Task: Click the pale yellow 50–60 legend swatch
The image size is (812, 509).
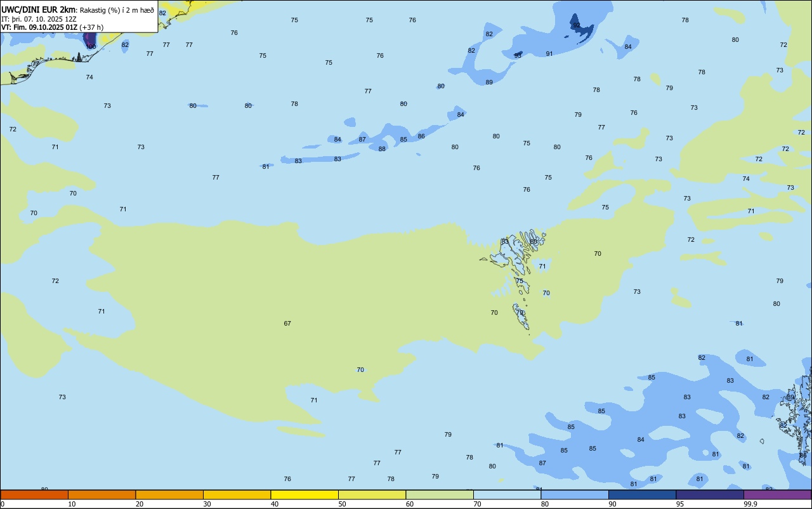Action: 372,494
